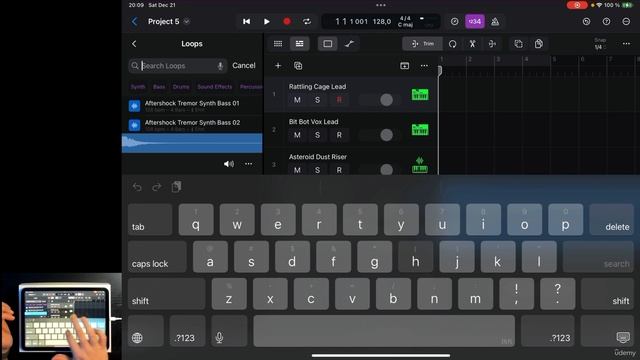Toggle cycle loop mode

click(307, 22)
